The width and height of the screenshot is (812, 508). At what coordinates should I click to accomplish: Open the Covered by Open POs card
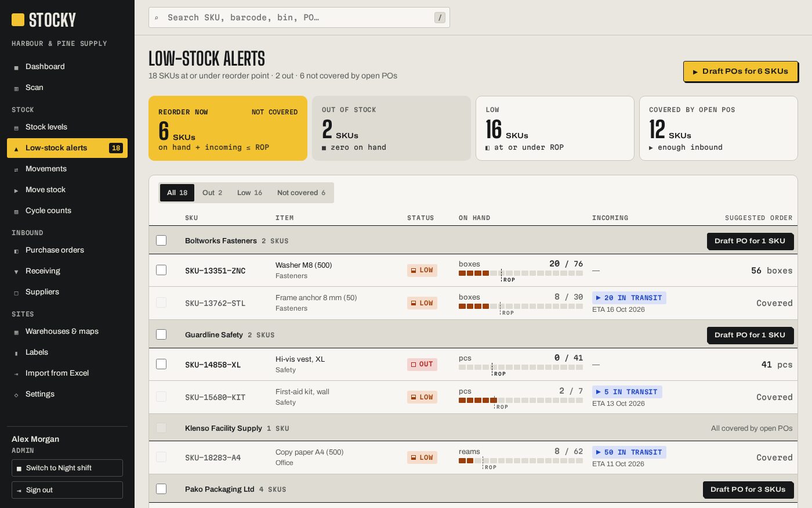(719, 128)
